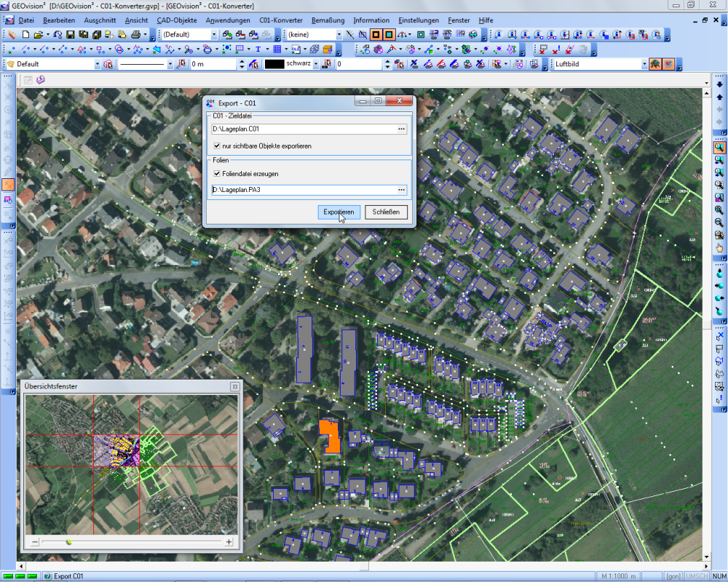Click the zoom slider handle in Übersichtsfenster
The image size is (728, 582).
pos(69,542)
